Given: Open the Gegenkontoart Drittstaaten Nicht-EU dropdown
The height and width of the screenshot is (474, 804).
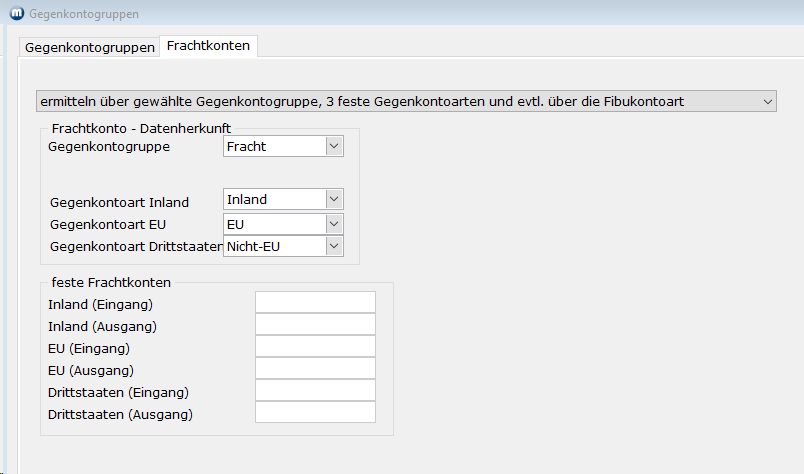Looking at the screenshot, I should (284, 246).
